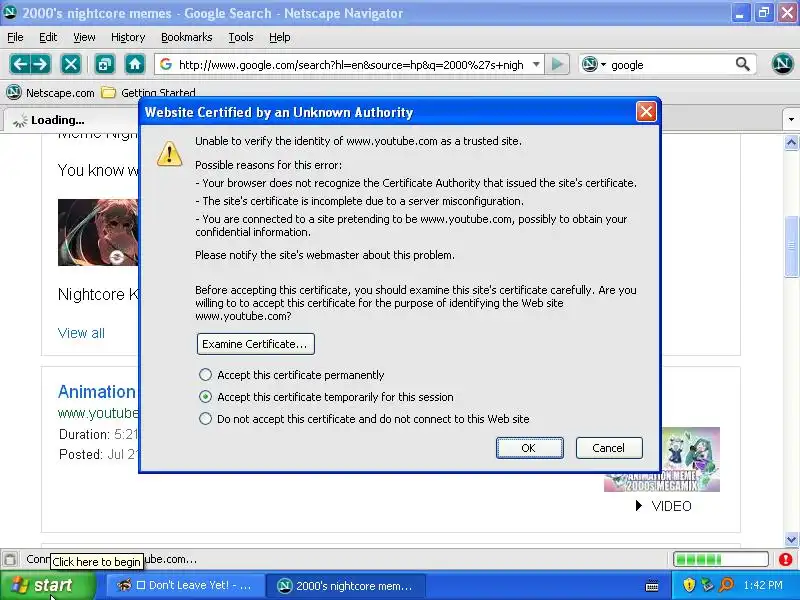Switch to 2000's nightcore taskbar window
Image resolution: width=800 pixels, height=600 pixels.
345,586
